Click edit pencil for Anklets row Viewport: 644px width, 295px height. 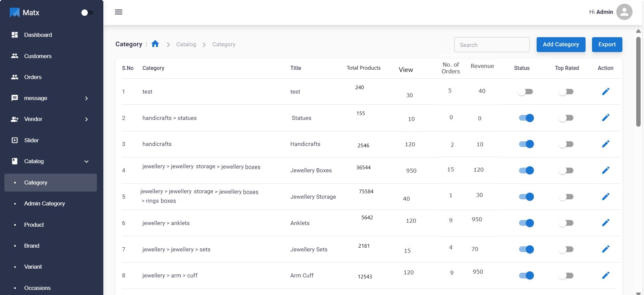point(606,223)
